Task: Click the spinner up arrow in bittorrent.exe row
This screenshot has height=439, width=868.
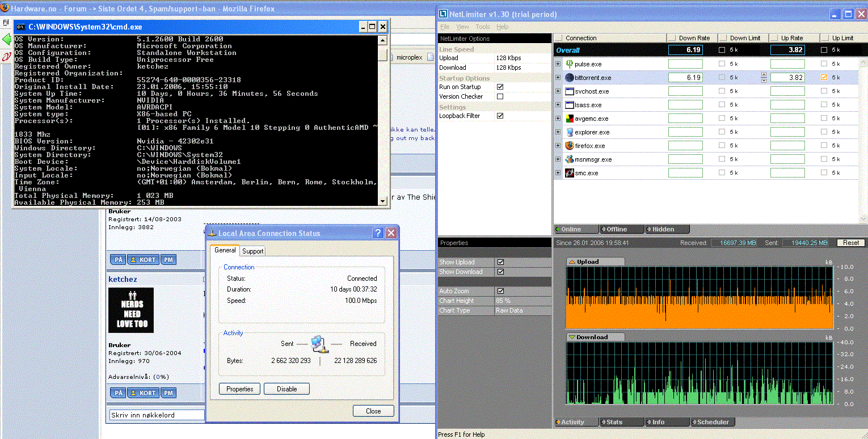Action: click(764, 75)
